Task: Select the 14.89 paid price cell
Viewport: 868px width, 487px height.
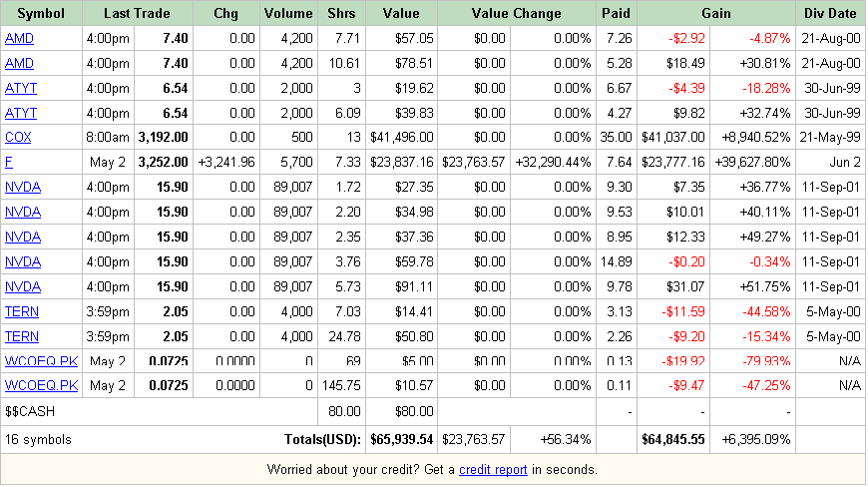Action: pyautogui.click(x=616, y=261)
